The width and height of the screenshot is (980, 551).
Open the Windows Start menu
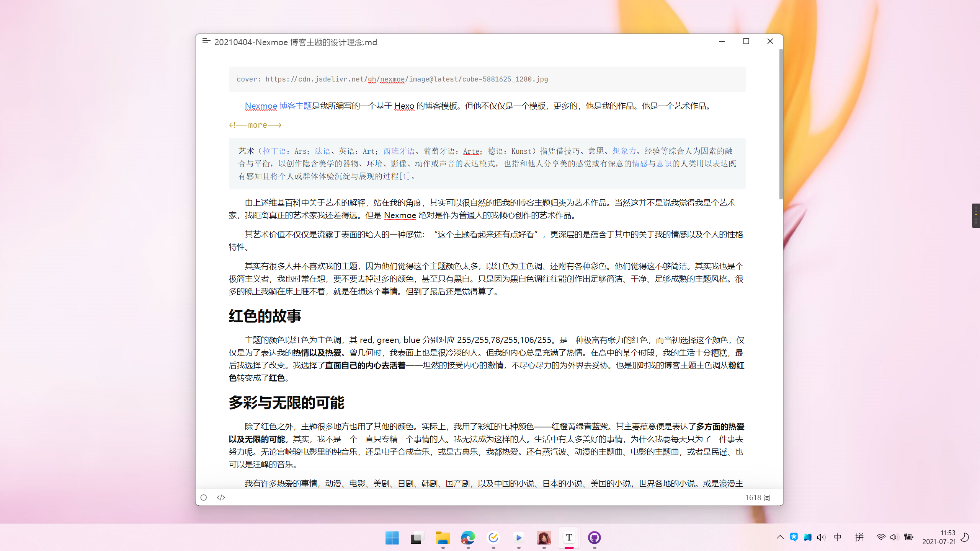point(392,538)
